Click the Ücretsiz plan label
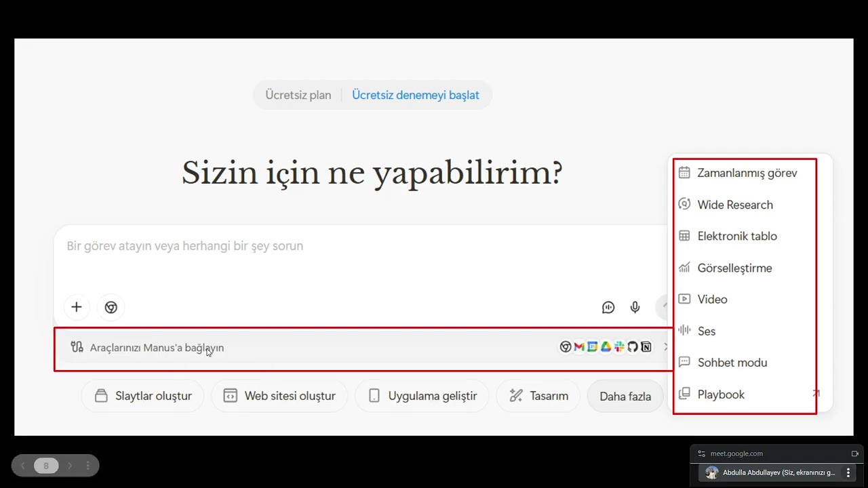 (x=298, y=95)
